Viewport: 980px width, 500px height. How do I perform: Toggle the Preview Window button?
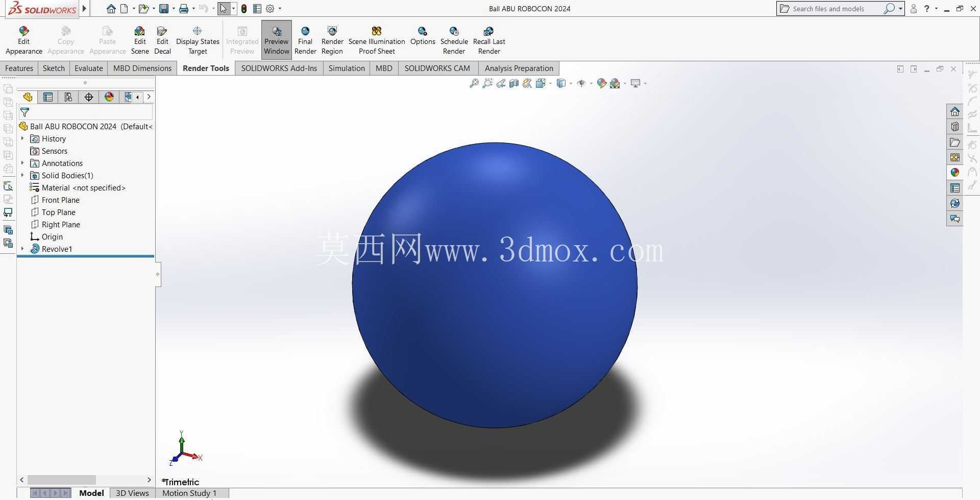(277, 40)
